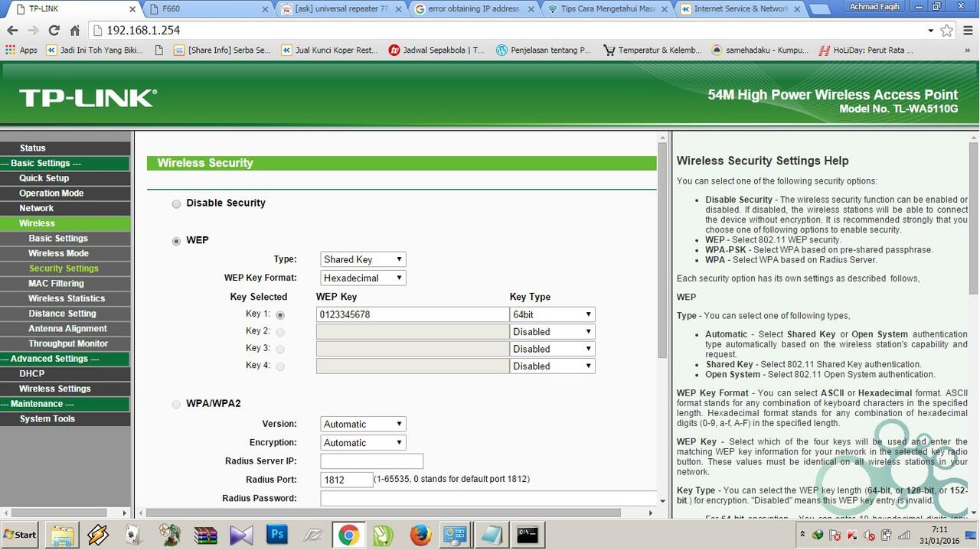Click the Radius Server IP field
The height and width of the screenshot is (550, 980).
[x=371, y=461]
